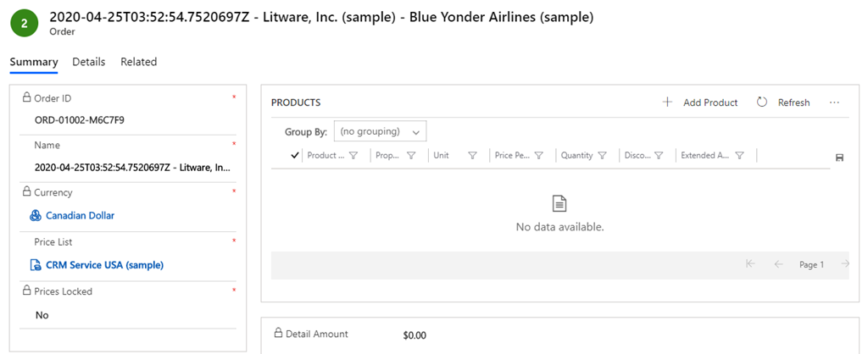Switch to the Details tab
Image resolution: width=868 pixels, height=354 pixels.
(89, 62)
